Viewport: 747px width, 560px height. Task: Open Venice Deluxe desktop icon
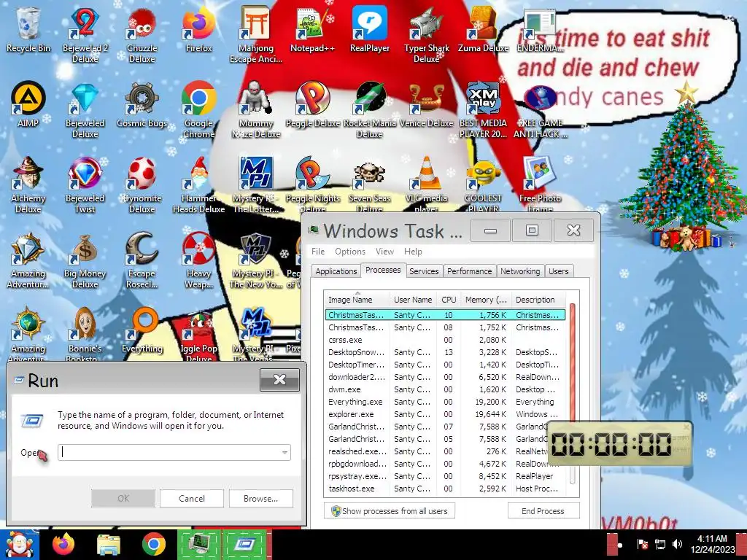[426, 105]
